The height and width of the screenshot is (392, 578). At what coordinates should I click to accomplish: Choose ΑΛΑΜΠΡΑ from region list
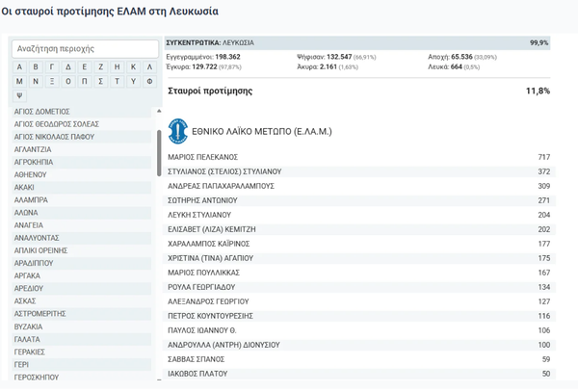pyautogui.click(x=82, y=200)
